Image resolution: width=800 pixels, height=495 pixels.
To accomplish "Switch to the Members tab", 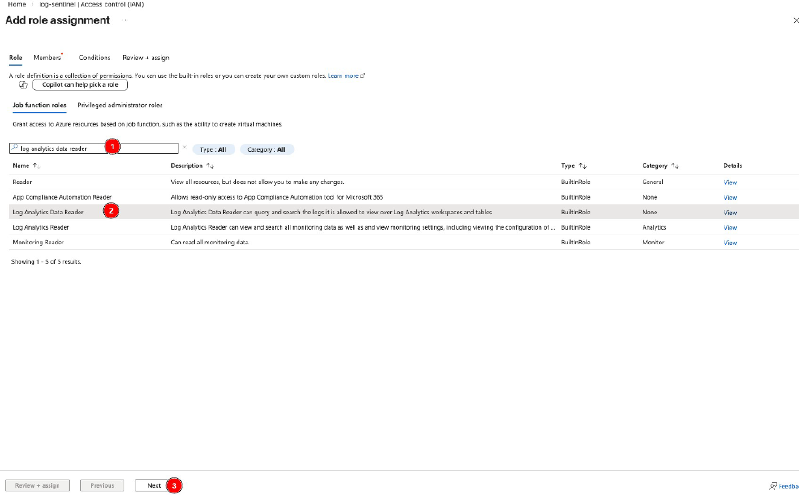I will (x=47, y=58).
